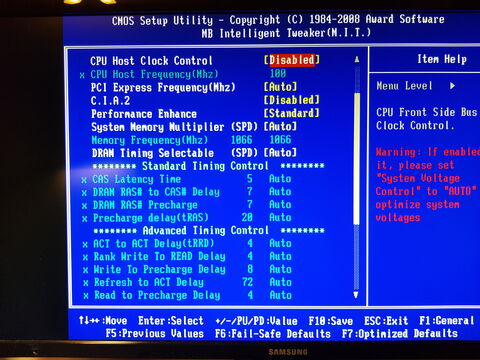
Task: Click Standard Timing Control section header
Action: click(205, 166)
